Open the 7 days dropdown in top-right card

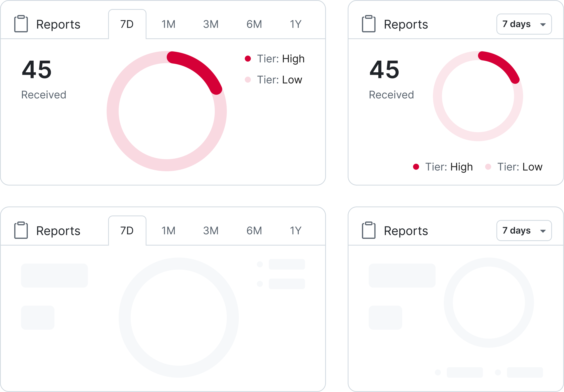point(524,24)
